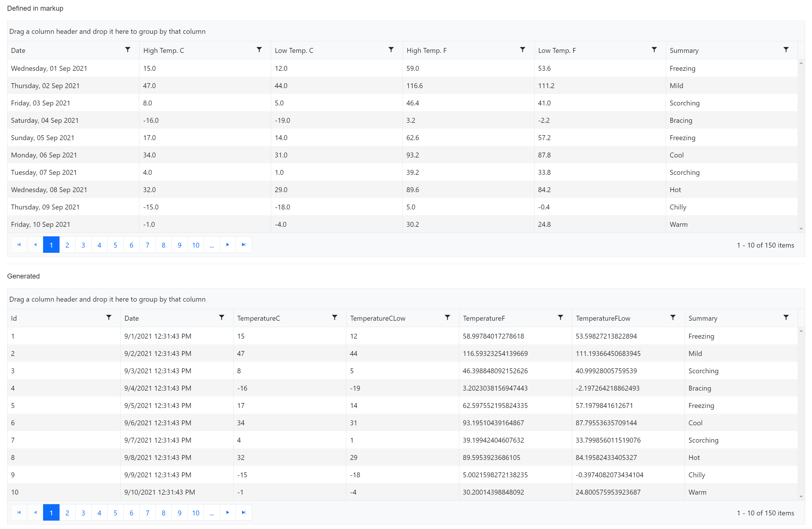Click Generated grid group panel drop area
This screenshot has height=529, width=812.
406,299
